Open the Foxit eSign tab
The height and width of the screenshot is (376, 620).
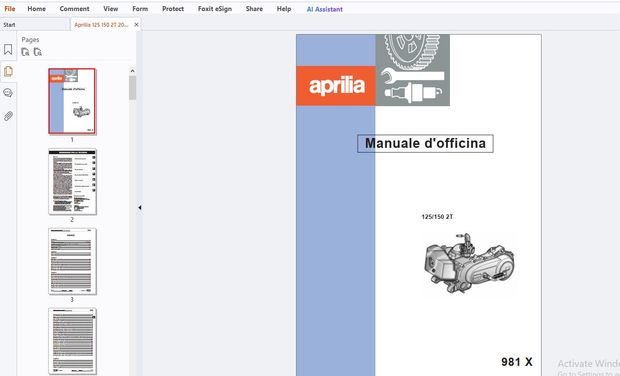click(x=215, y=9)
